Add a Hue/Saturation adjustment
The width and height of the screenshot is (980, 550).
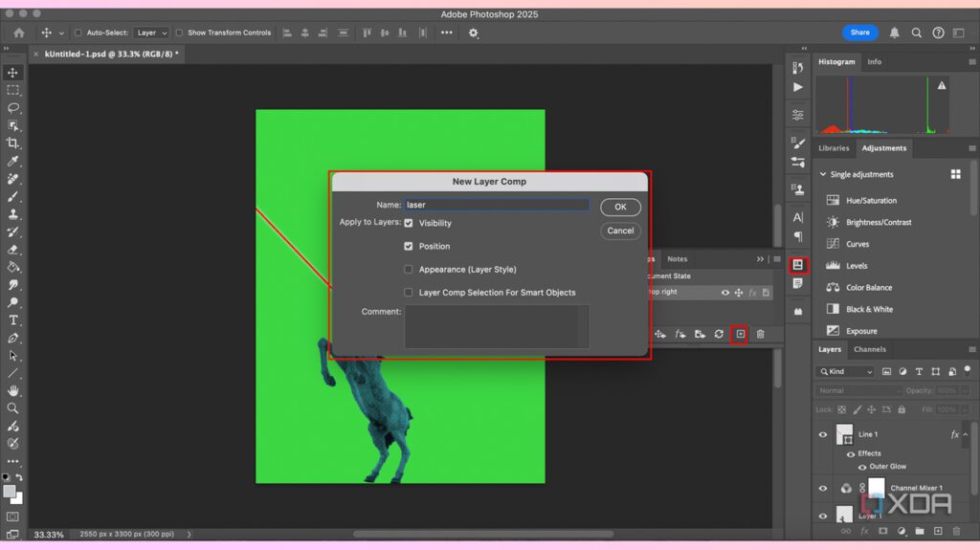(871, 201)
